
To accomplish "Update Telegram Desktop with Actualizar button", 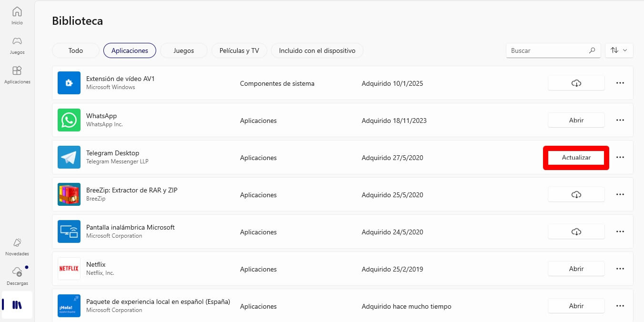I will pyautogui.click(x=576, y=157).
